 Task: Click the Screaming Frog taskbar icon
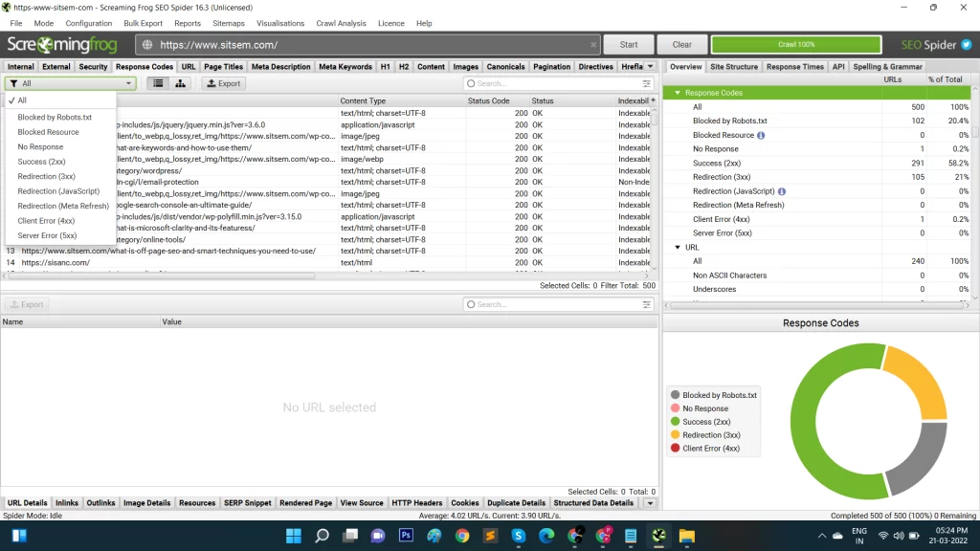[x=658, y=536]
